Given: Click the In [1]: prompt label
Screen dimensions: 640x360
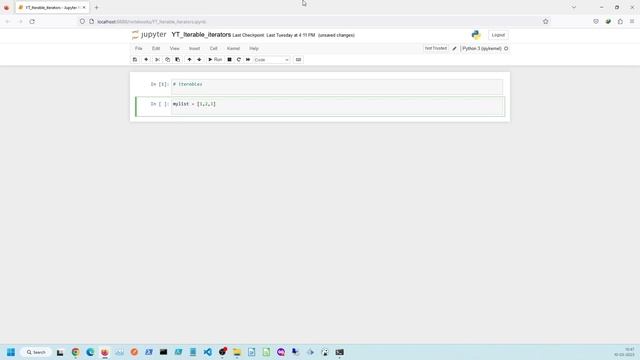Looking at the screenshot, I should click(160, 84).
